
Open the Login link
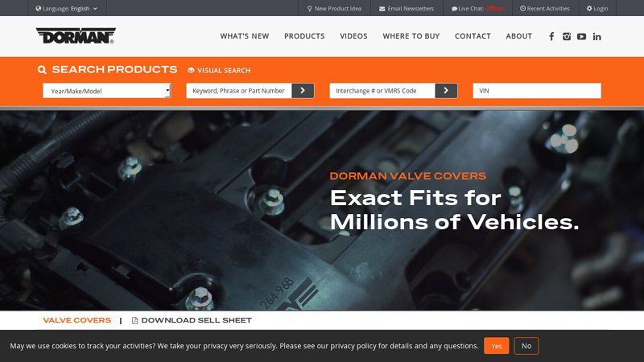597,8
